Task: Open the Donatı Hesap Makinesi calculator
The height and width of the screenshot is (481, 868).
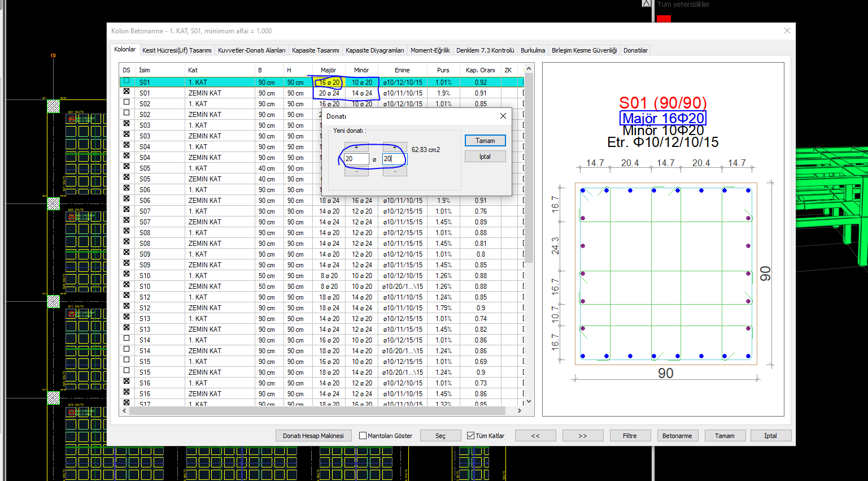Action: pyautogui.click(x=313, y=436)
